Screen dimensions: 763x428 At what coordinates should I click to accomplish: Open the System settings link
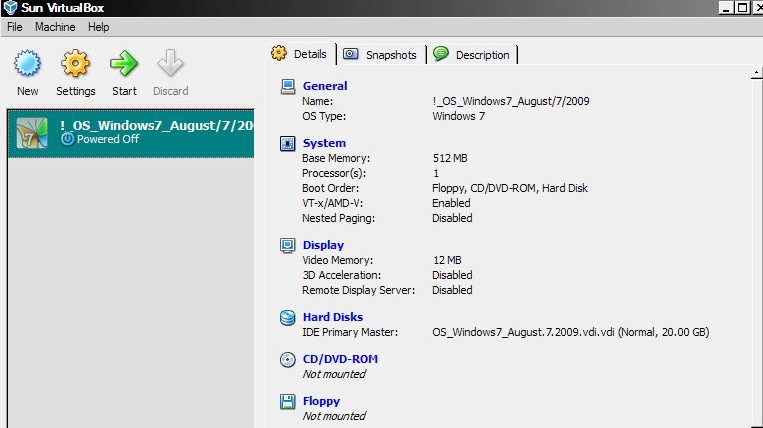(x=324, y=143)
